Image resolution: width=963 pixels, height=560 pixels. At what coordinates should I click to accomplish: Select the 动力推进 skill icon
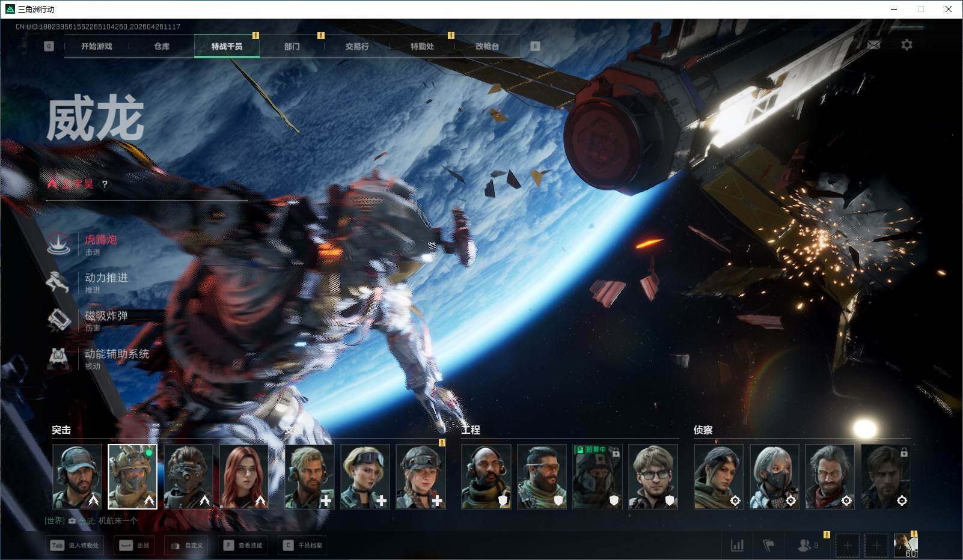pos(59,282)
